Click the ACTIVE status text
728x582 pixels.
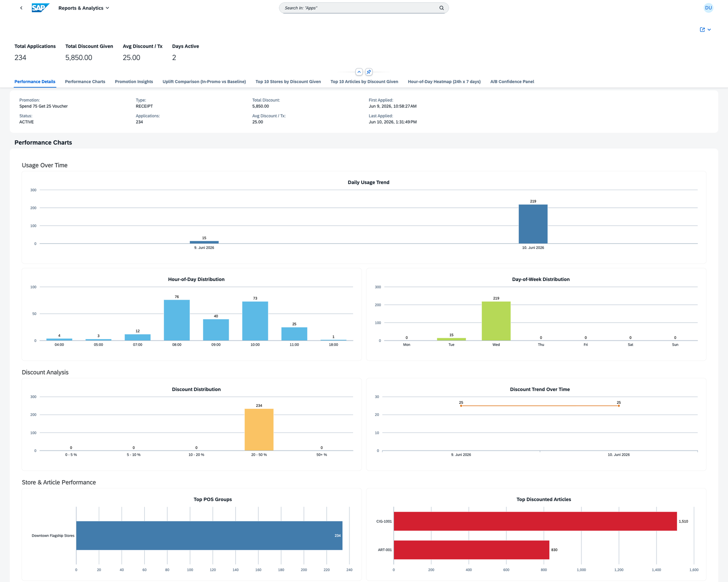point(26,122)
